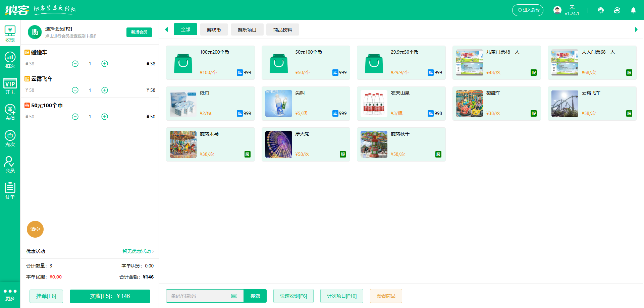Click the user avatar icon
Viewport: 644px width, 308px height.
557,10
